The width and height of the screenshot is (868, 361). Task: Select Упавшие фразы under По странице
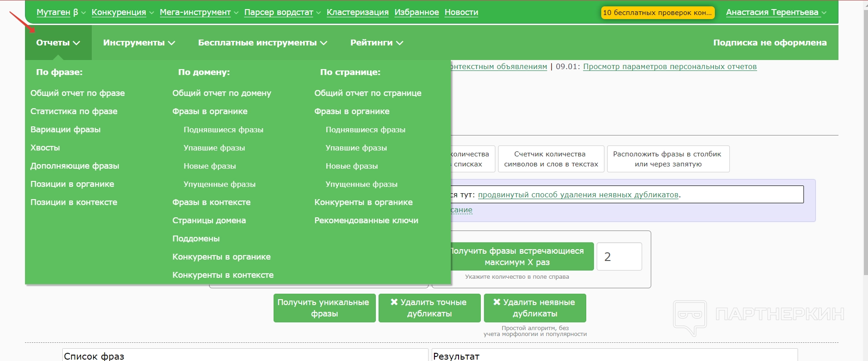[357, 148]
